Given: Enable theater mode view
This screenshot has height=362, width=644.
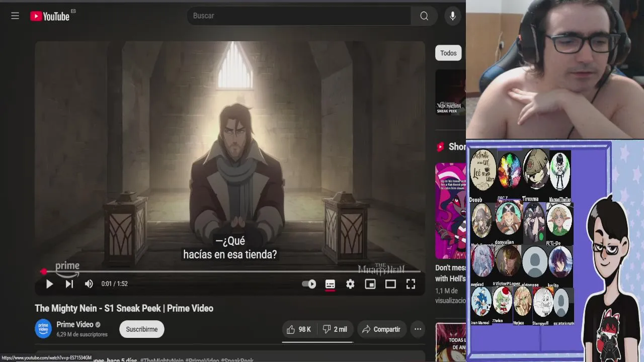Looking at the screenshot, I should click(390, 284).
